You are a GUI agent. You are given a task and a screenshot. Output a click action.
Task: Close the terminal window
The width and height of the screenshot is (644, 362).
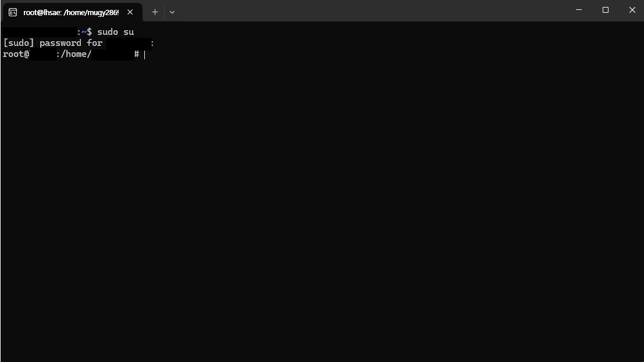click(x=632, y=10)
